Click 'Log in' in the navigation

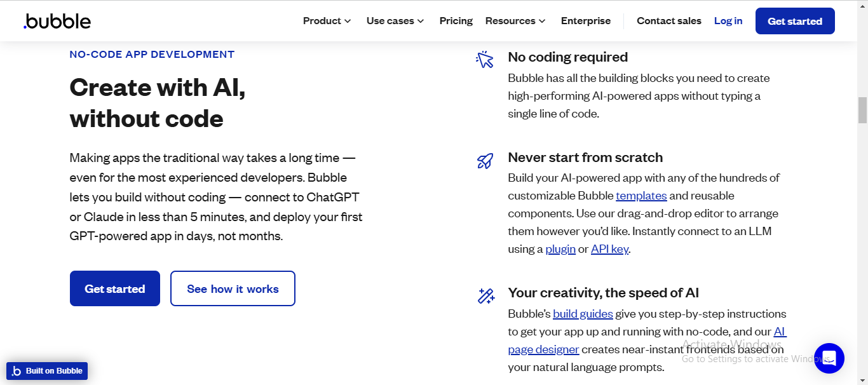[x=728, y=20]
